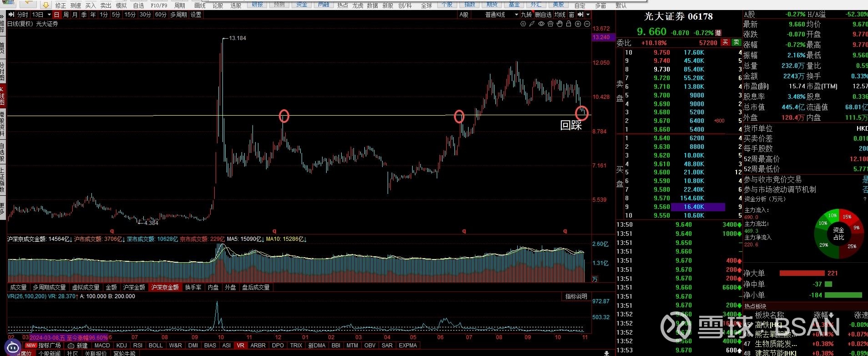Toggle the eye visibility icon above chart
This screenshot has width=868, height=356.
(541, 24)
